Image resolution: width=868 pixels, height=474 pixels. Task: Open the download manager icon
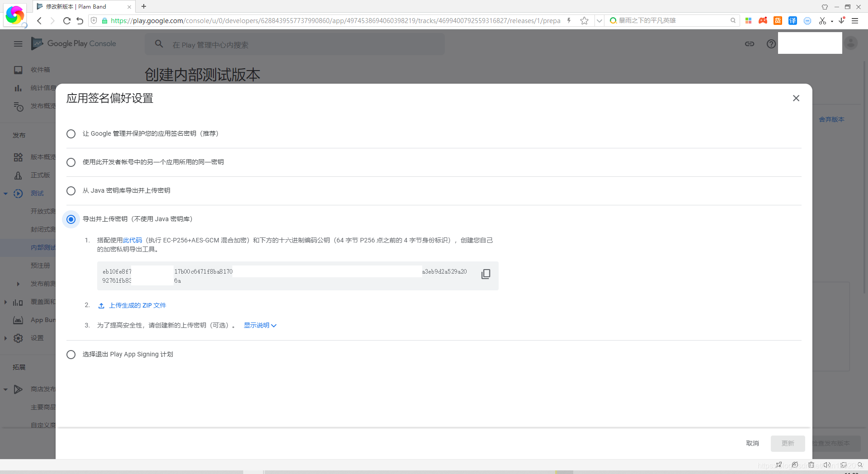(842, 20)
